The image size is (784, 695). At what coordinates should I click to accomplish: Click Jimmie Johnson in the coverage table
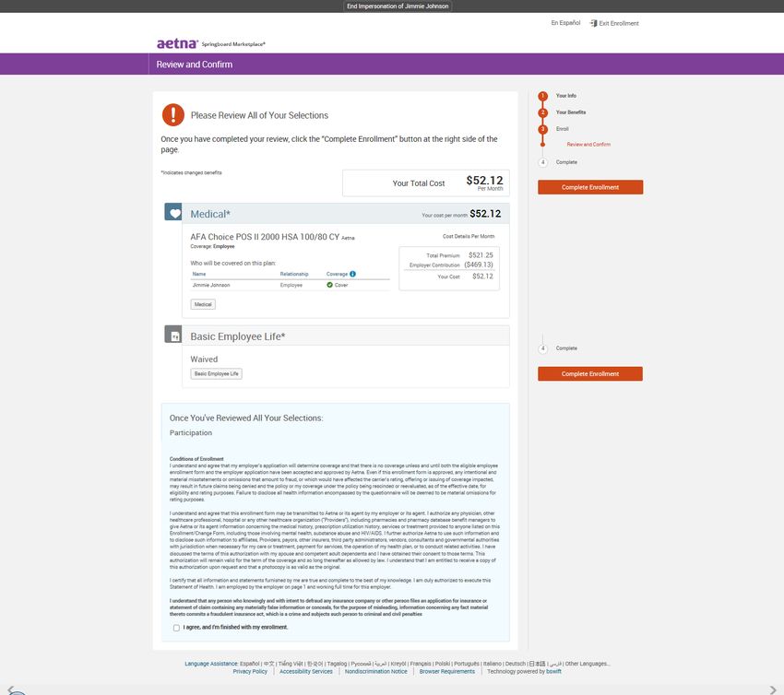(x=211, y=285)
